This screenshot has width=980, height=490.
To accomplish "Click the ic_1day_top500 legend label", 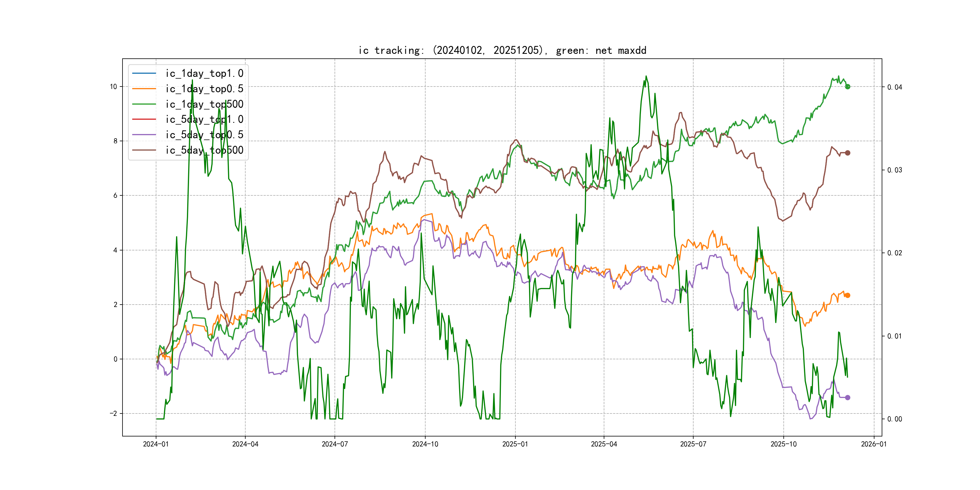I will click(x=204, y=104).
